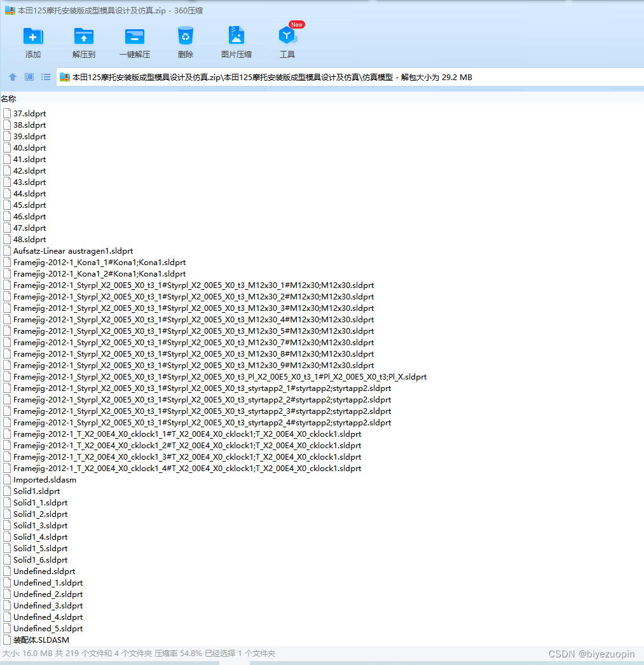Select file Undefined_3.sldprt

click(x=48, y=606)
